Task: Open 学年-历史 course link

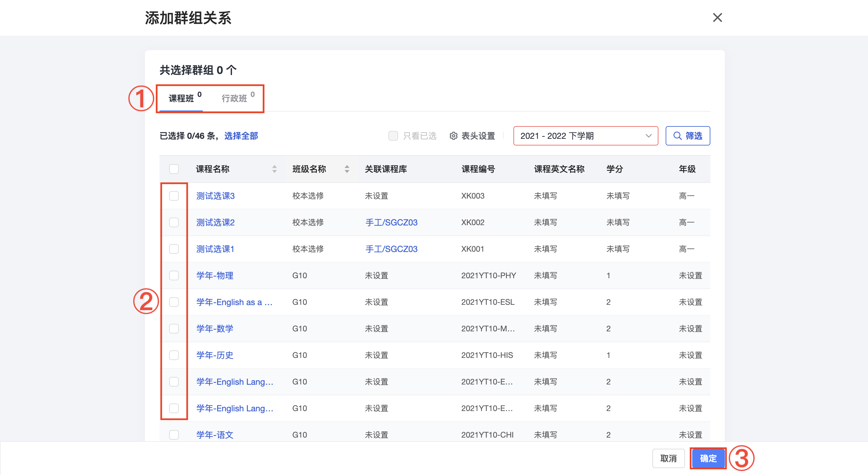Action: tap(215, 355)
